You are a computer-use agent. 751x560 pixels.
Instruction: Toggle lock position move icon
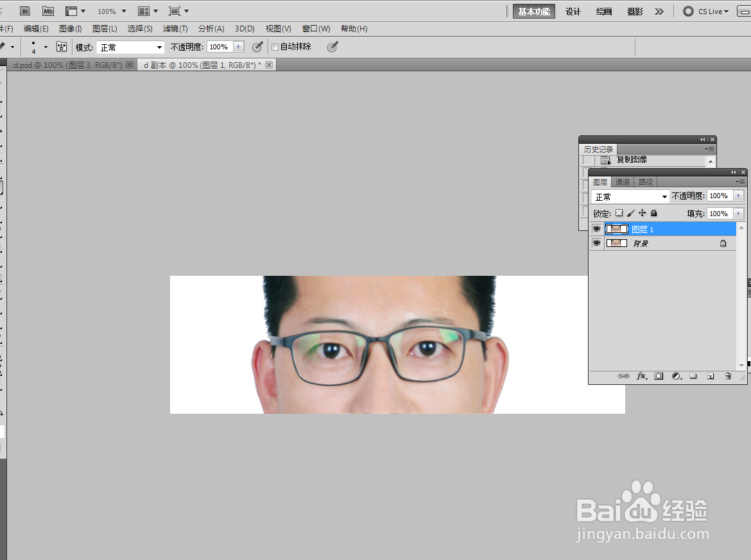click(x=643, y=213)
